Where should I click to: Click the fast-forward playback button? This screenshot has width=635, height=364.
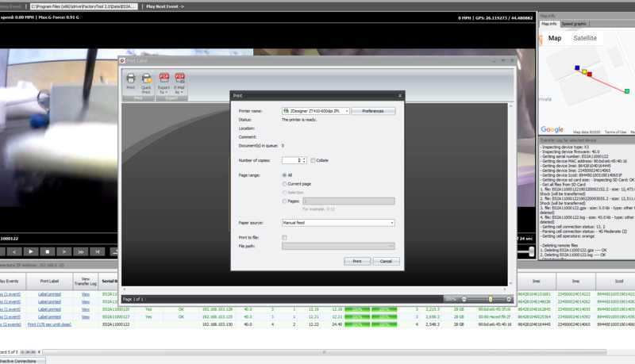coord(81,251)
